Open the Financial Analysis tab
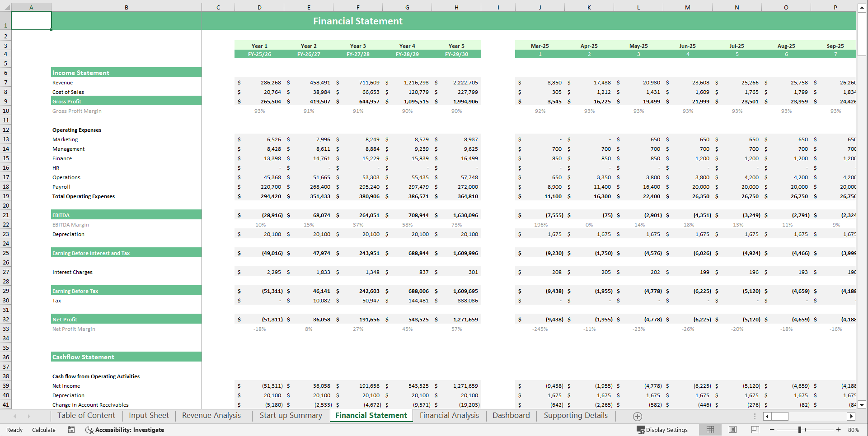This screenshot has height=436, width=868. click(x=449, y=415)
